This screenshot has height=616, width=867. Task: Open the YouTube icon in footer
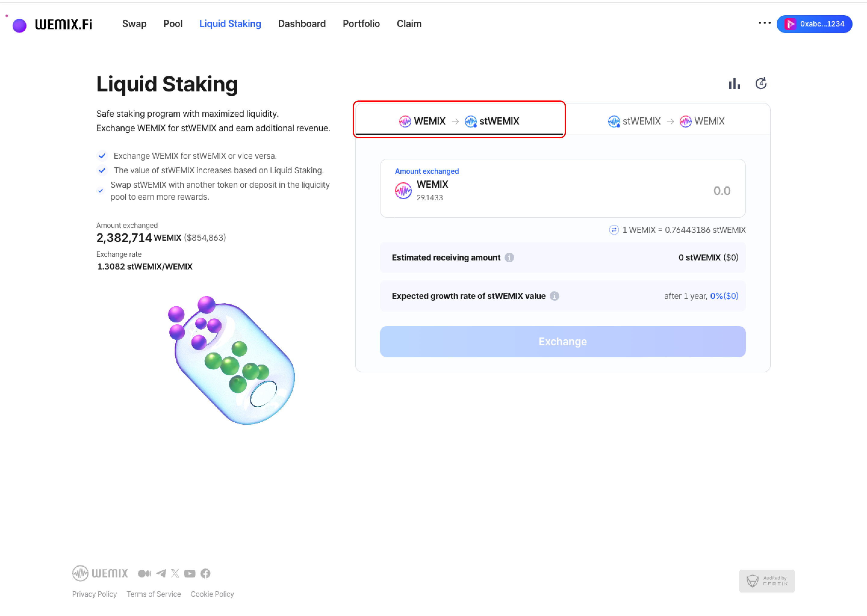click(x=190, y=573)
